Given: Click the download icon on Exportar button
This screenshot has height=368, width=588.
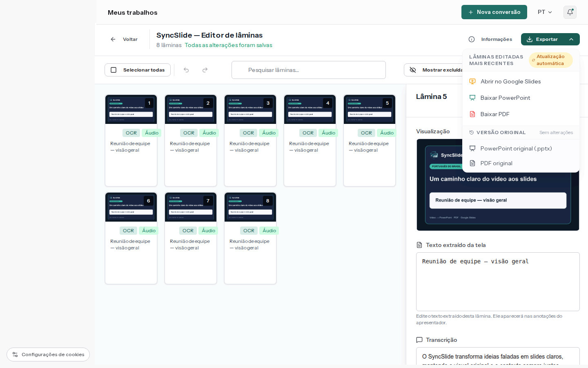Looking at the screenshot, I should 530,39.
